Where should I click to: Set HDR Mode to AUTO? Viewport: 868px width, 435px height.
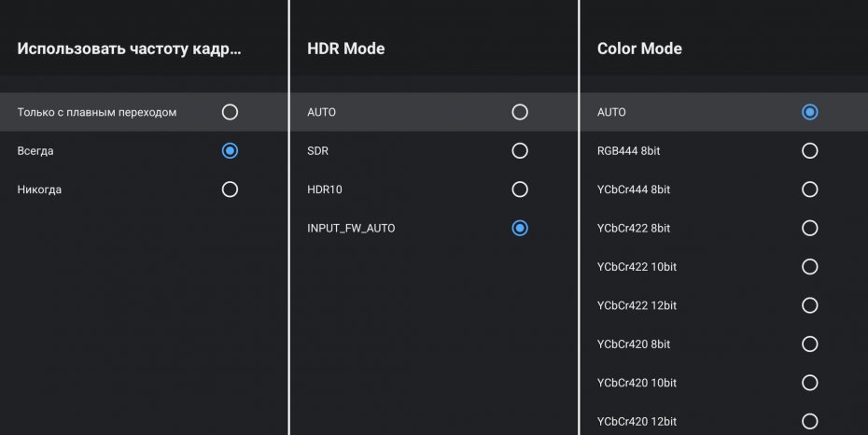pyautogui.click(x=520, y=112)
